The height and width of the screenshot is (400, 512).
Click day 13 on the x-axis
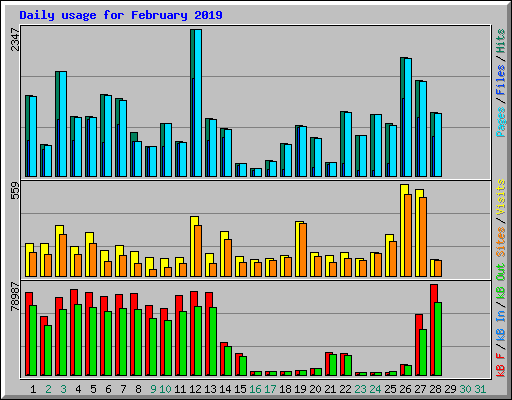coord(210,389)
